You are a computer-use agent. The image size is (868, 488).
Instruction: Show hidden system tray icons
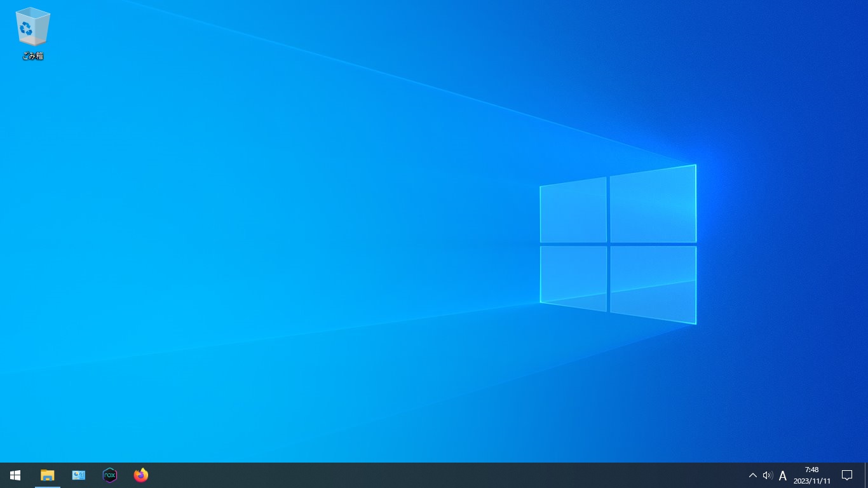click(x=753, y=475)
